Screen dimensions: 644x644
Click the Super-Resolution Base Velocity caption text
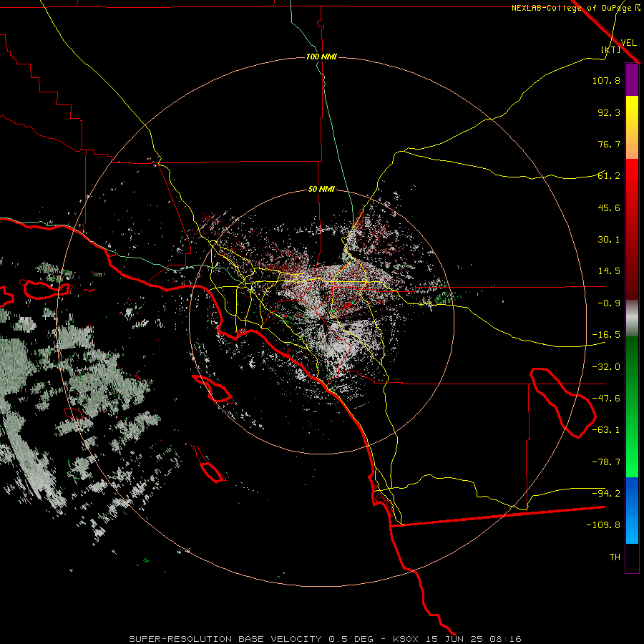[x=251, y=639]
